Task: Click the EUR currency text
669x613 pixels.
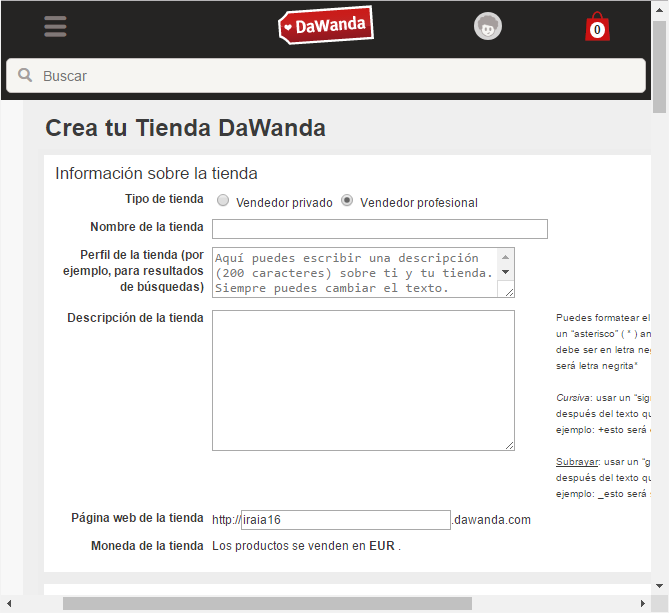Action: coord(382,546)
